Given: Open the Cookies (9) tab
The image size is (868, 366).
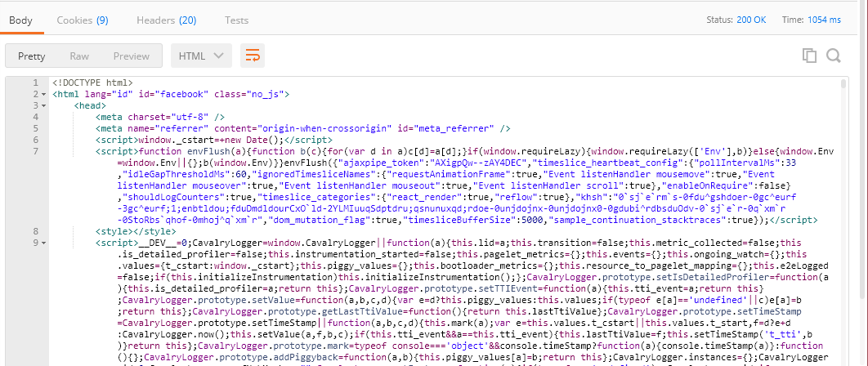Looking at the screenshot, I should click(x=83, y=20).
